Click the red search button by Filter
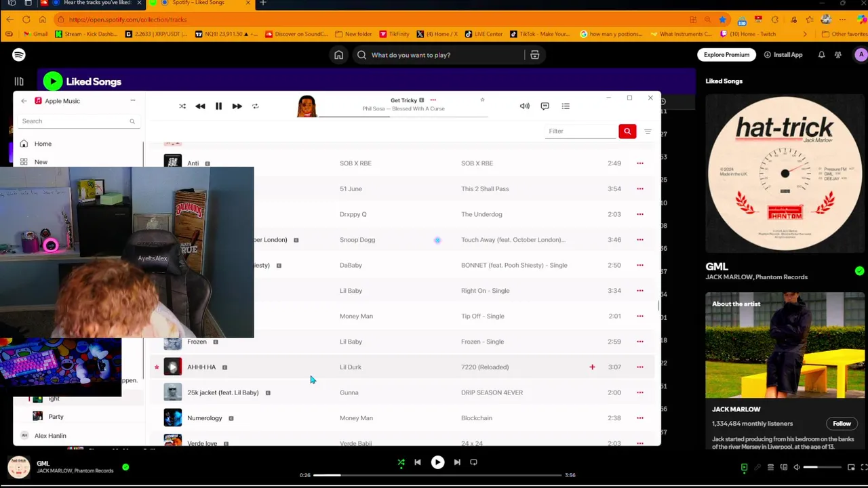Image resolution: width=868 pixels, height=488 pixels. pyautogui.click(x=627, y=131)
